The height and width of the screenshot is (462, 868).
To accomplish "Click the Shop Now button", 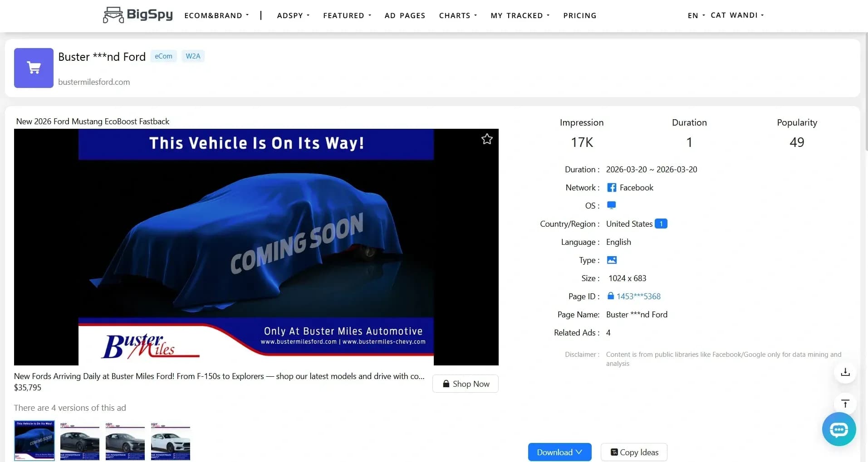I will 466,383.
